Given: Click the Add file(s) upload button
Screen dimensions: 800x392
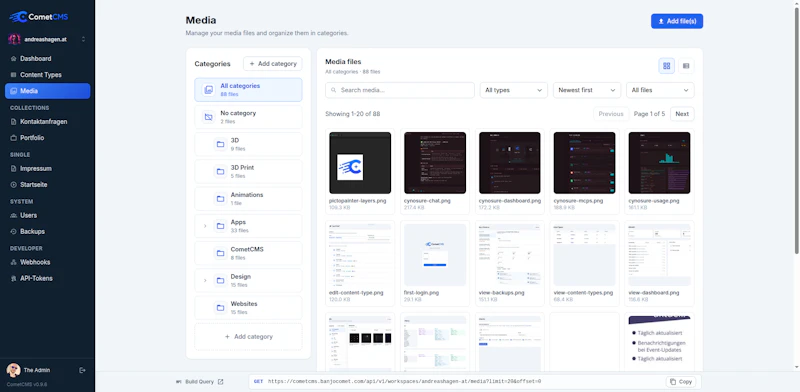Looking at the screenshot, I should point(677,21).
